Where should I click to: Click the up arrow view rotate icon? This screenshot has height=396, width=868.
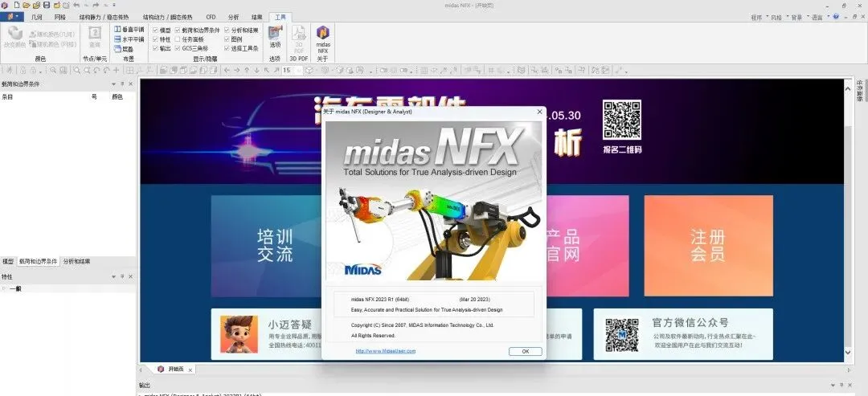247,70
